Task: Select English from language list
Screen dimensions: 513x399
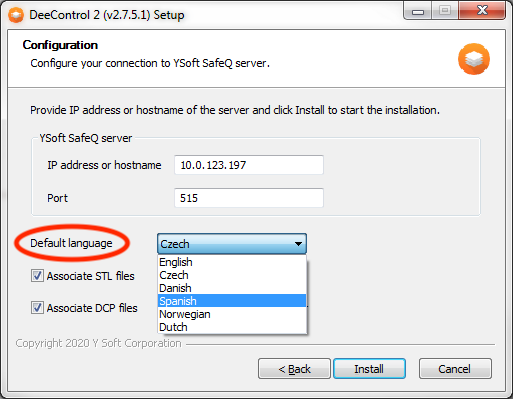Action: pyautogui.click(x=232, y=262)
